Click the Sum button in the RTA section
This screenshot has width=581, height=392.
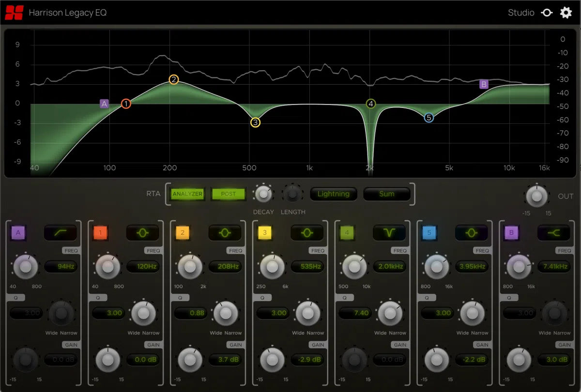point(387,194)
